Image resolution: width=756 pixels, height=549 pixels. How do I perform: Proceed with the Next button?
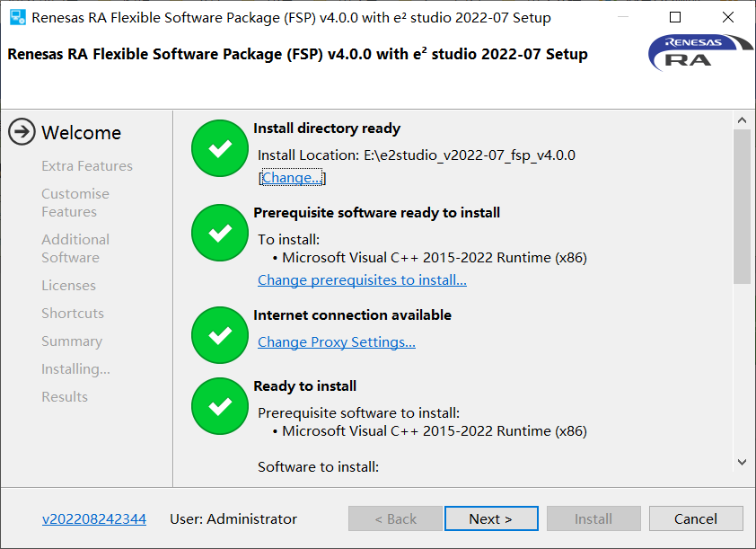coord(491,518)
